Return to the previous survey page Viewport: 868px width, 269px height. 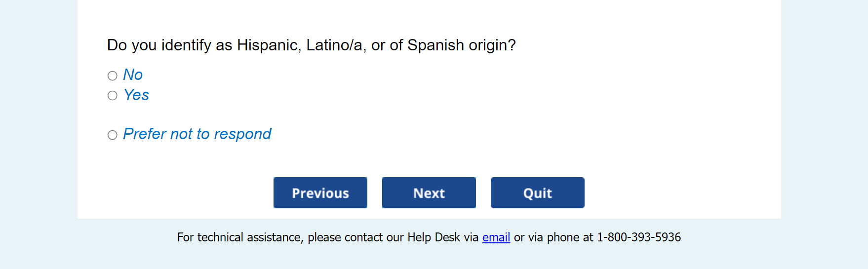[320, 192]
